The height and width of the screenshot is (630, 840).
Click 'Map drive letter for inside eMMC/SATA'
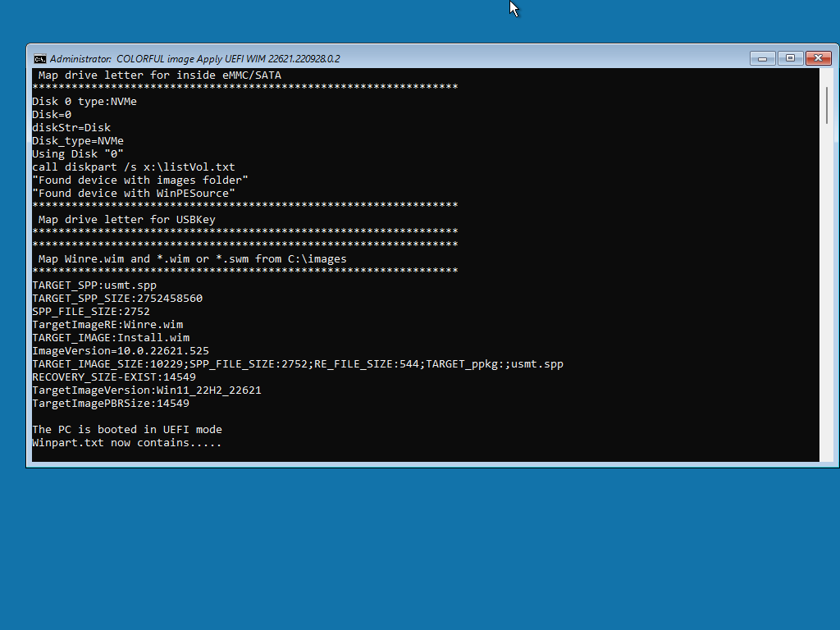coord(160,75)
